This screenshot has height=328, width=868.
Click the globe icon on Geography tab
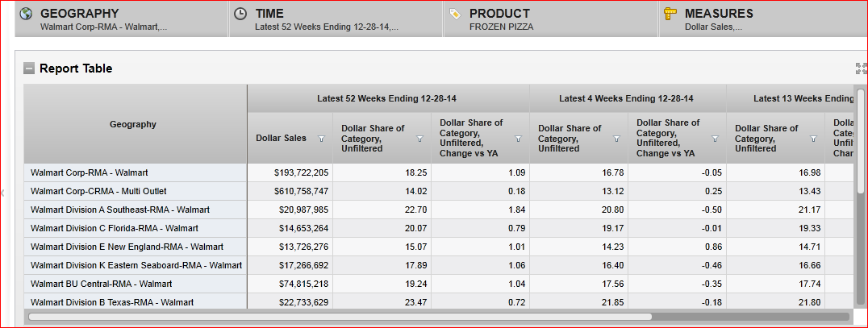[25, 14]
